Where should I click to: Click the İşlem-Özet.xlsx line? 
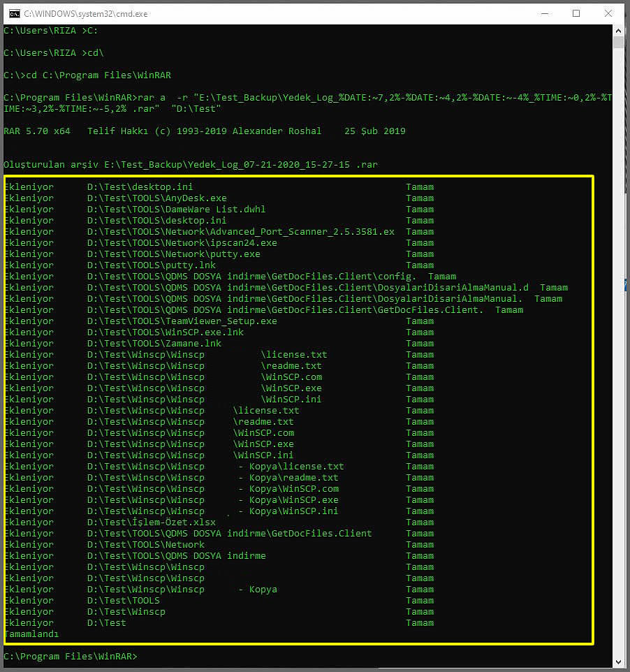(x=219, y=523)
